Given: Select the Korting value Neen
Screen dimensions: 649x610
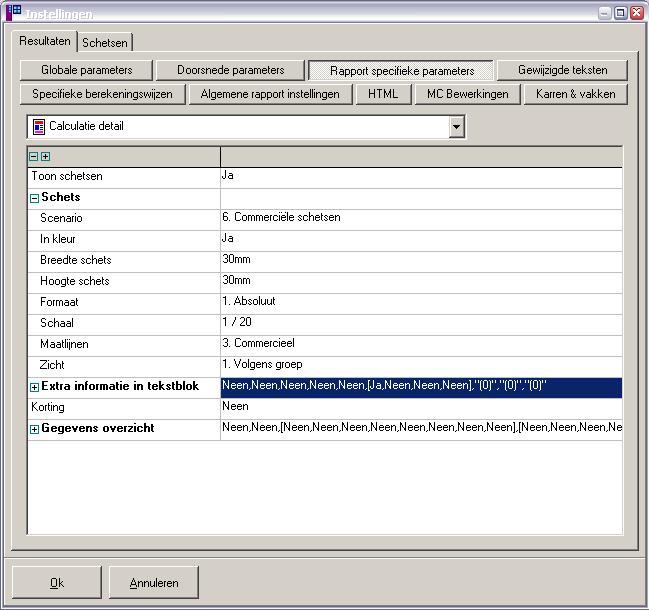Looking at the screenshot, I should coord(421,409).
